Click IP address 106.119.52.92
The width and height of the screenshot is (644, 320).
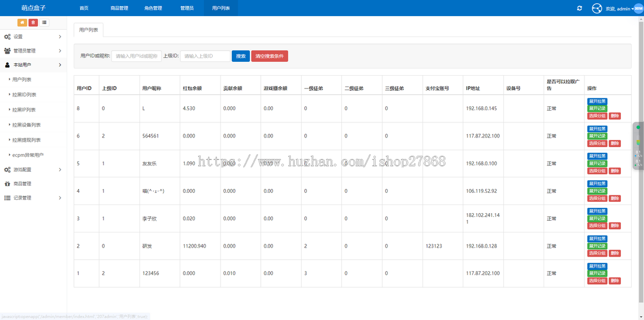(481, 191)
